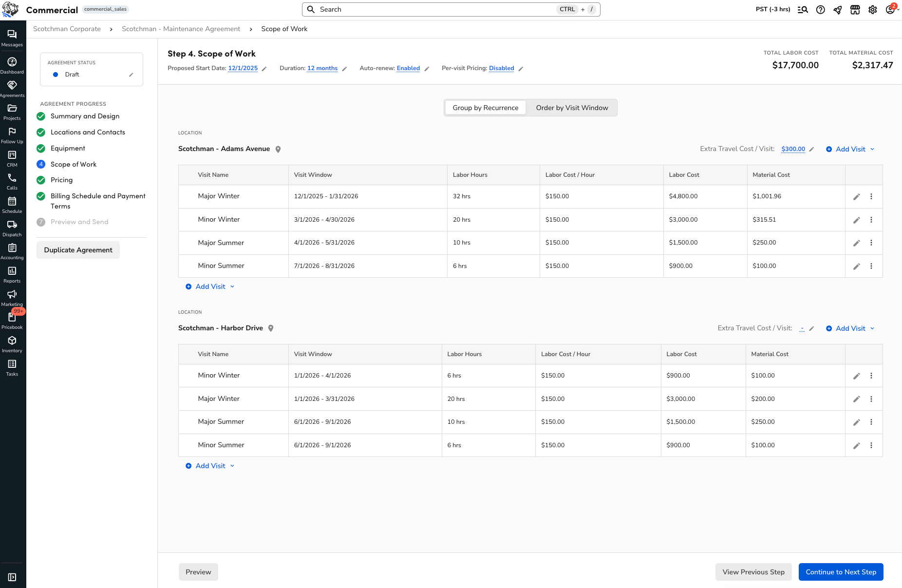Navigate to Scotchman Corporate breadcrumb

point(67,29)
